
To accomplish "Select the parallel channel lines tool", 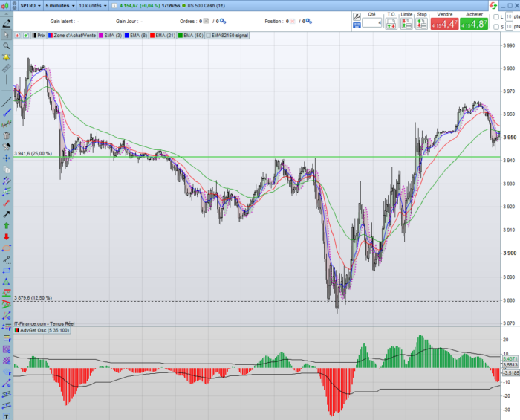I will pyautogui.click(x=6, y=181).
